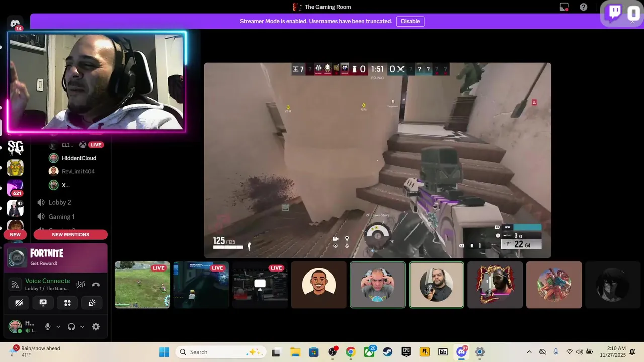Select dark anime avatar participant tile
Image resolution: width=644 pixels, height=362 pixels.
[613, 285]
